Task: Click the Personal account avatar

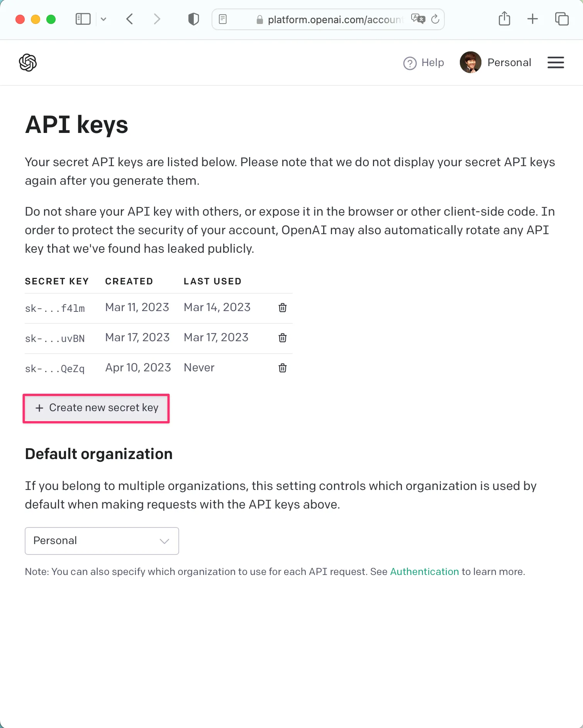Action: pyautogui.click(x=470, y=62)
